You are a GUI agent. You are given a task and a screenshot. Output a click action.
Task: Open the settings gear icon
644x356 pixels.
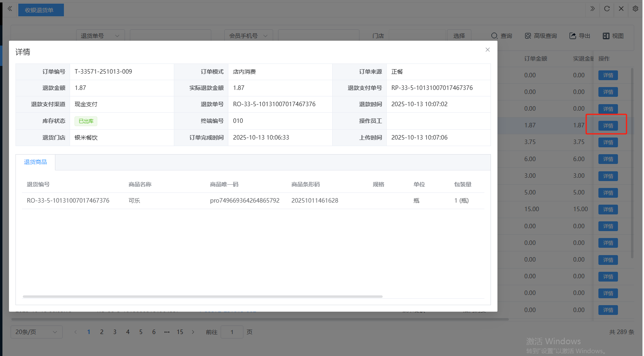[x=635, y=9]
